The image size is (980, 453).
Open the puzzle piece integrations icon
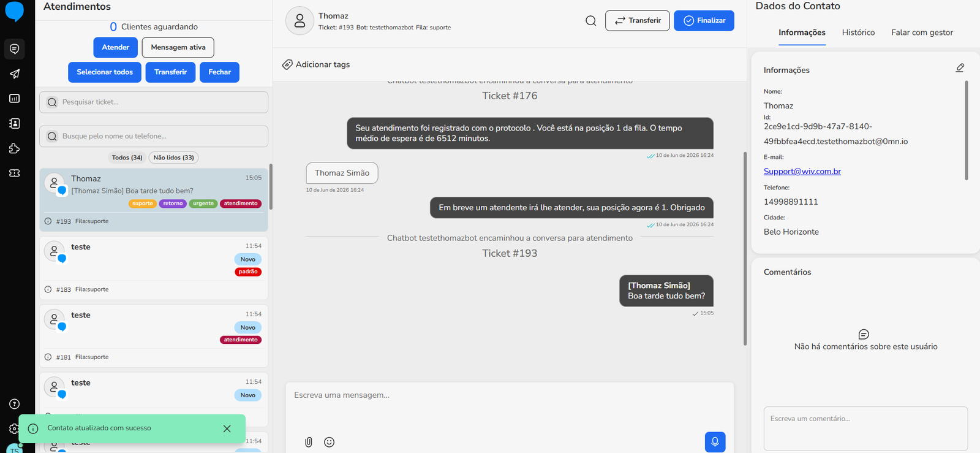tap(14, 148)
